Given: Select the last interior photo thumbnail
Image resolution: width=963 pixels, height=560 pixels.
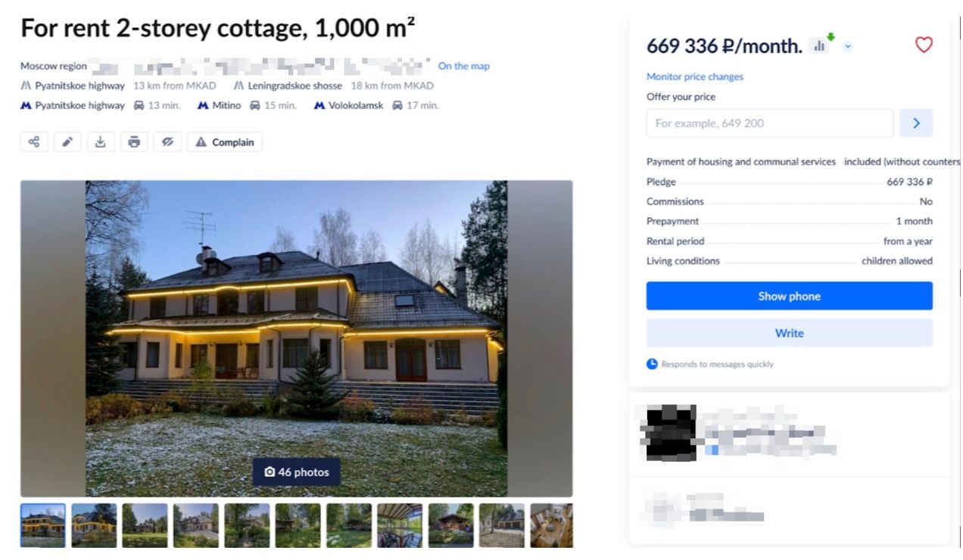Looking at the screenshot, I should click(551, 526).
